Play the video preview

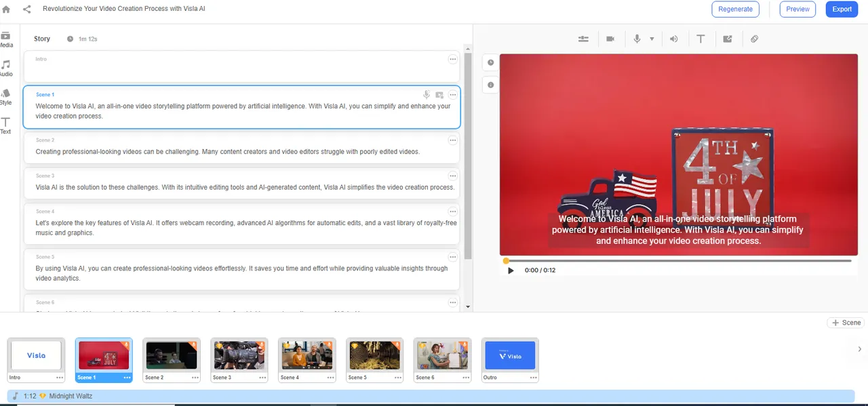[x=511, y=270]
